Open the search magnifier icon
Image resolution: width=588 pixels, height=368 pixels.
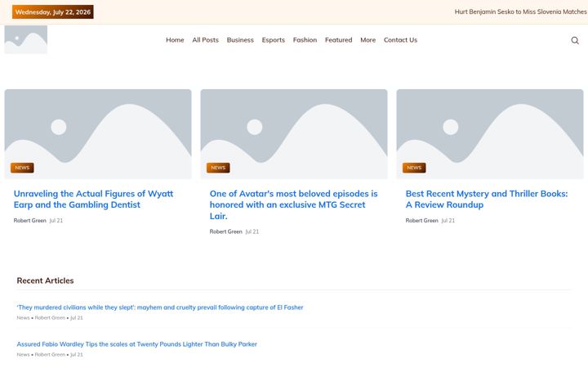click(x=574, y=40)
